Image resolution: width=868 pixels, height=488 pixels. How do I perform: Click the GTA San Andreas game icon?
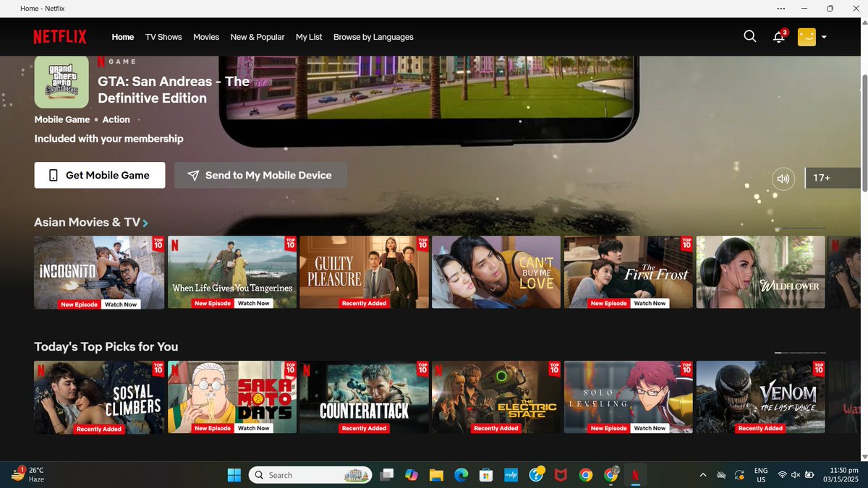(61, 82)
